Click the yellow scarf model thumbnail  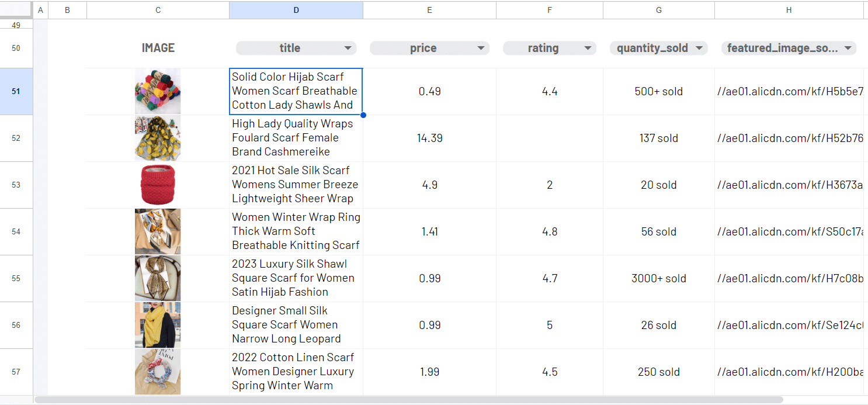coord(158,325)
